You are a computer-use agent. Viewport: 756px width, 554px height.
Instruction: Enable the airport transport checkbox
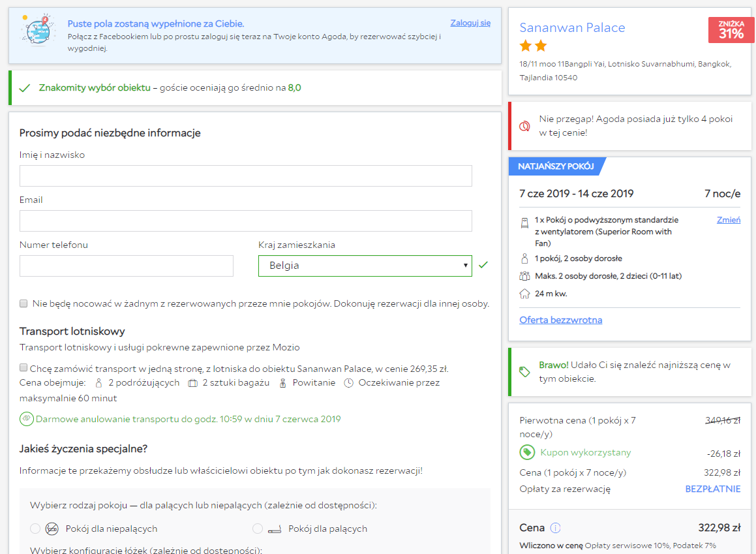pyautogui.click(x=23, y=368)
